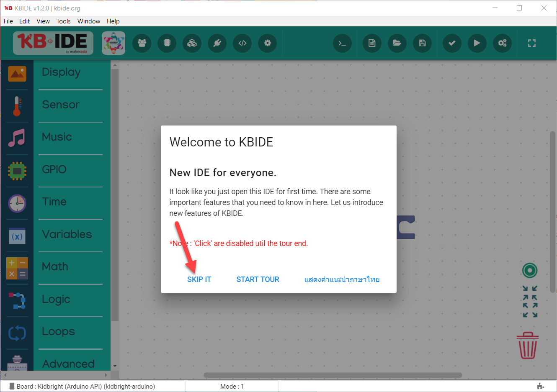Select the Sensor block category
557x392 pixels.
[61, 105]
